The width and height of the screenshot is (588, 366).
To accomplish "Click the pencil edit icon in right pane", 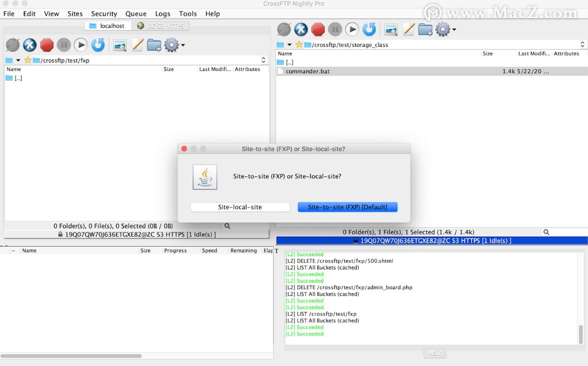I will 408,29.
